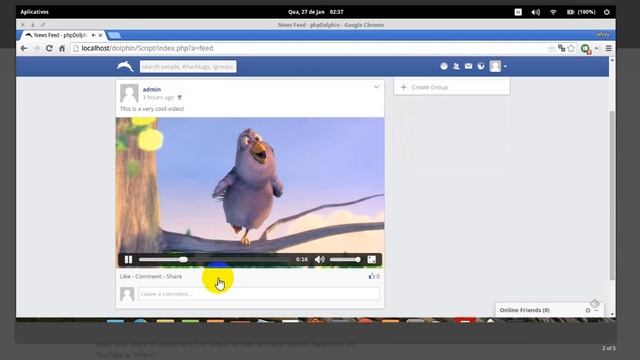640x360 pixels.
Task: Bookmark this page with the star icon
Action: 571,48
